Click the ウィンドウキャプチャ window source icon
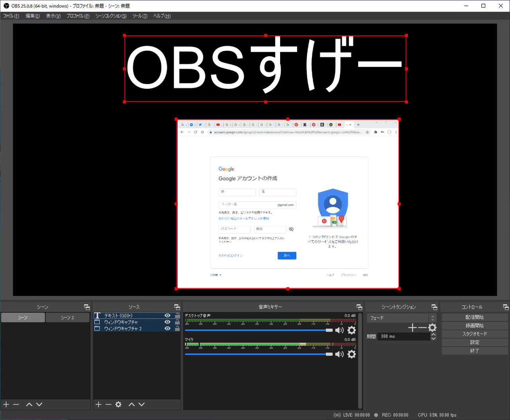The width and height of the screenshot is (510, 420). tap(97, 322)
